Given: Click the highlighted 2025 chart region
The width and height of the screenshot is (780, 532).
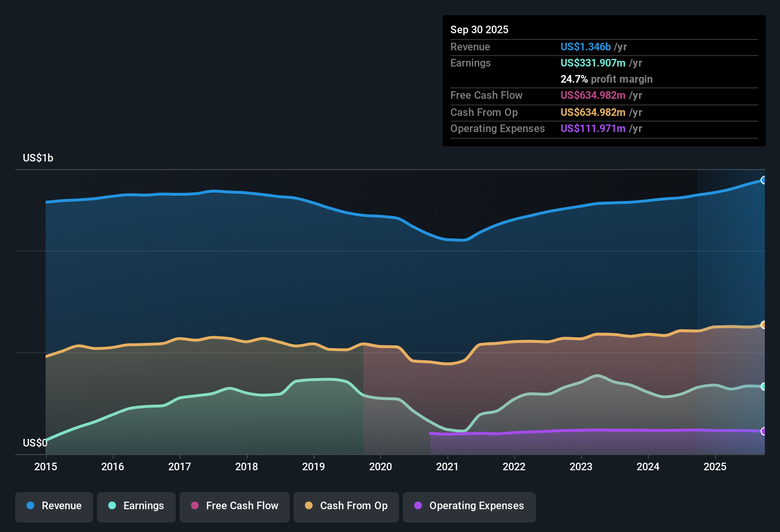Looking at the screenshot, I should [732, 309].
